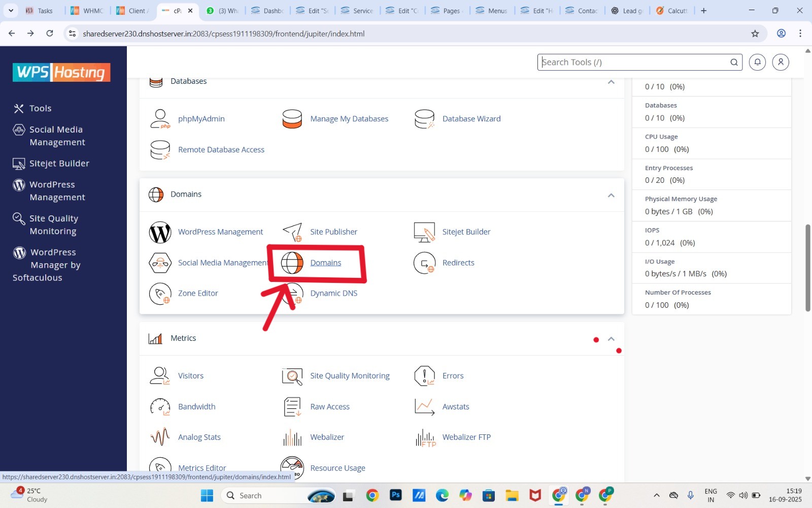
Task: Open Tools in the sidebar
Action: tap(40, 108)
